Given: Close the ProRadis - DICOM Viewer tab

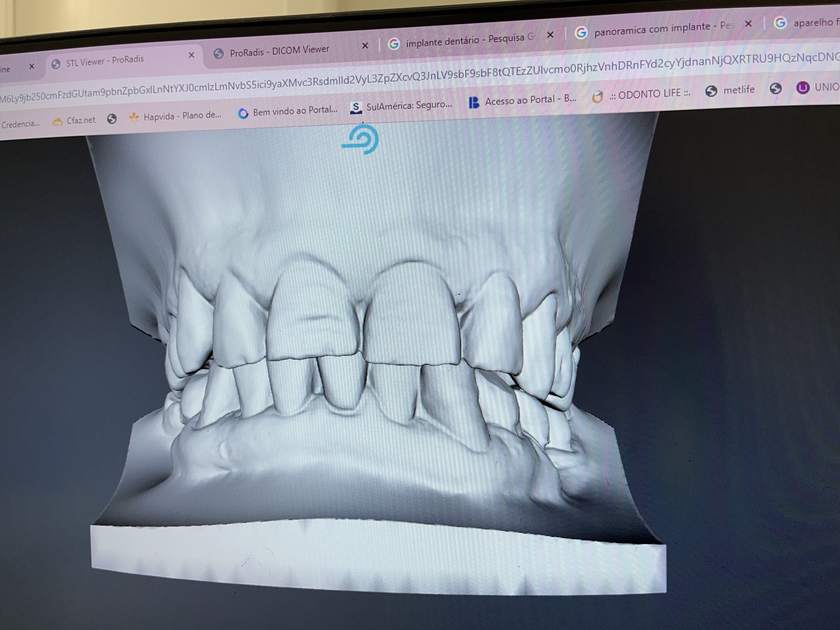Looking at the screenshot, I should (x=365, y=46).
